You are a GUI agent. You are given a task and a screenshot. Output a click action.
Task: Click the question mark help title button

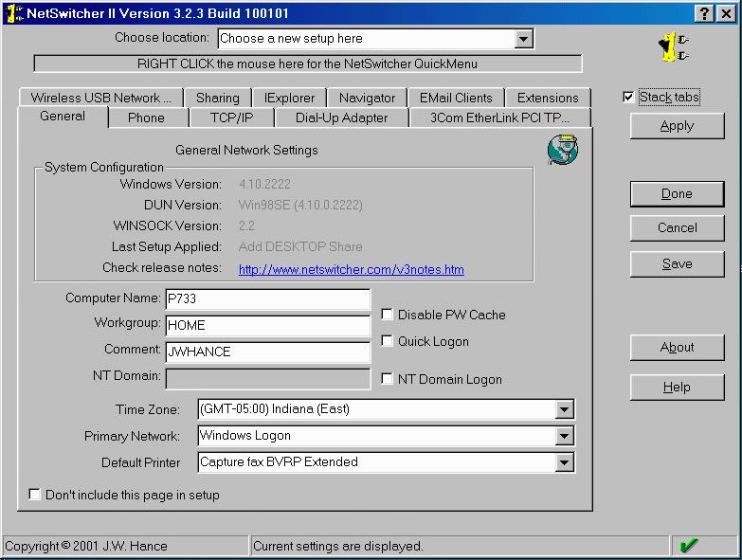[x=704, y=13]
